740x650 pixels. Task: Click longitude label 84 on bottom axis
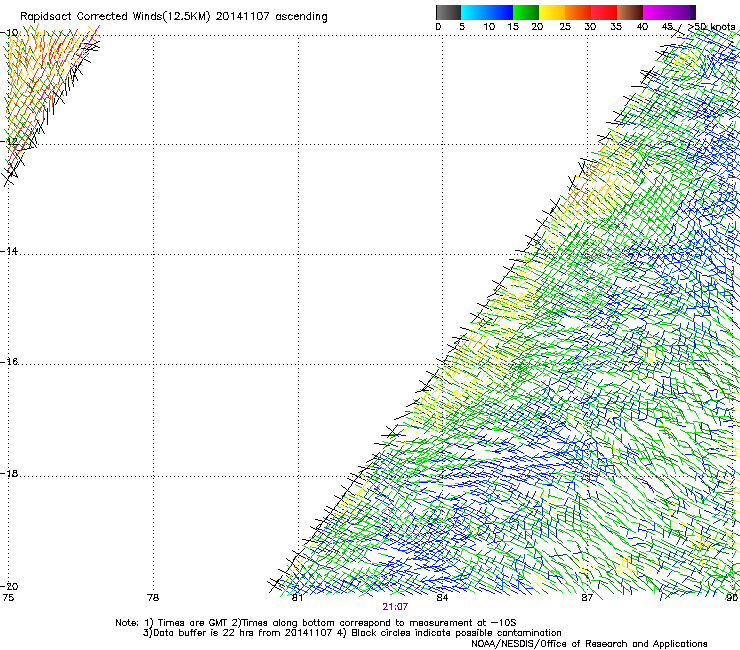(x=442, y=598)
